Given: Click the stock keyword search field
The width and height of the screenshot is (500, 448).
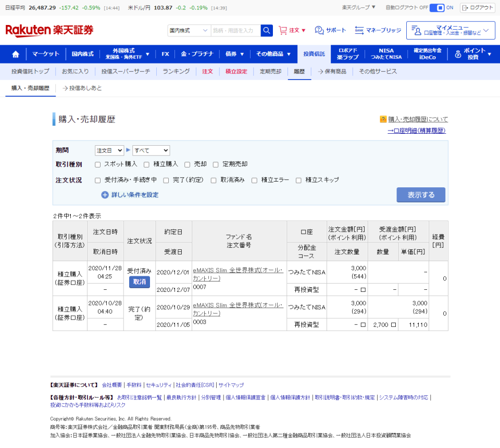Looking at the screenshot, I should click(235, 31).
